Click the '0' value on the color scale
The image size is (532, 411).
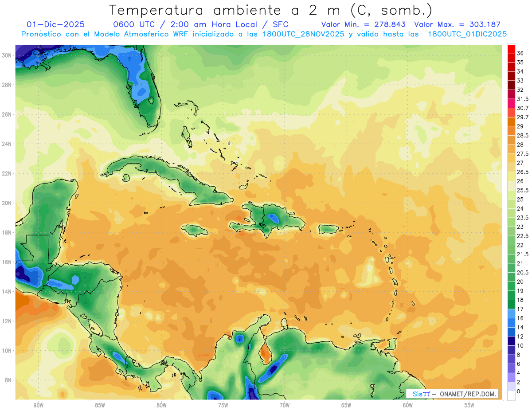[519, 391]
